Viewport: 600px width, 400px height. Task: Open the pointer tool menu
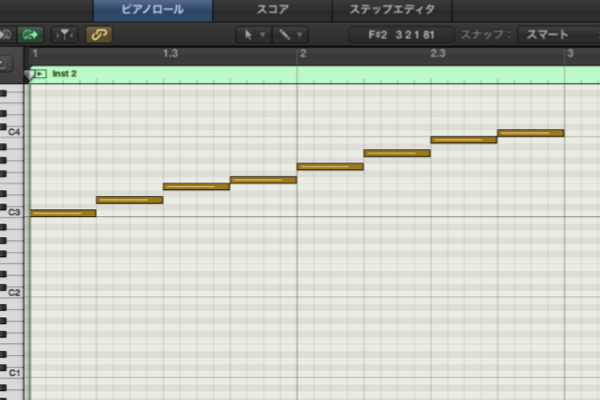pos(253,35)
